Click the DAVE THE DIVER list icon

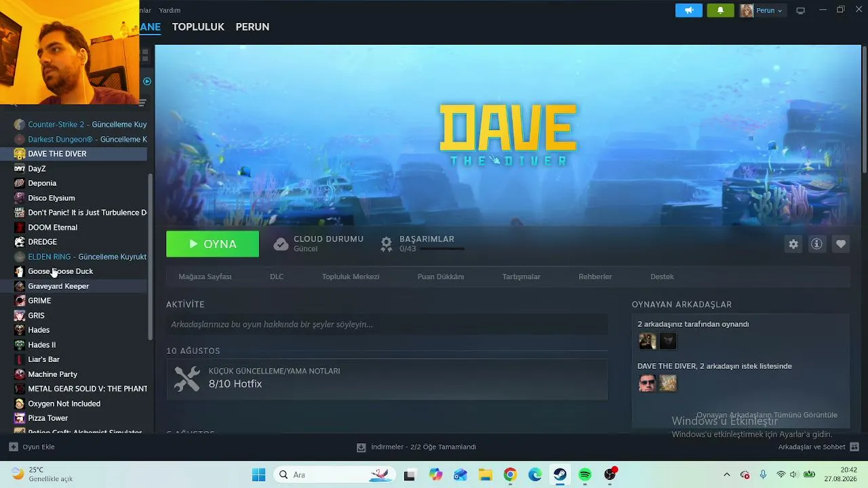point(20,154)
